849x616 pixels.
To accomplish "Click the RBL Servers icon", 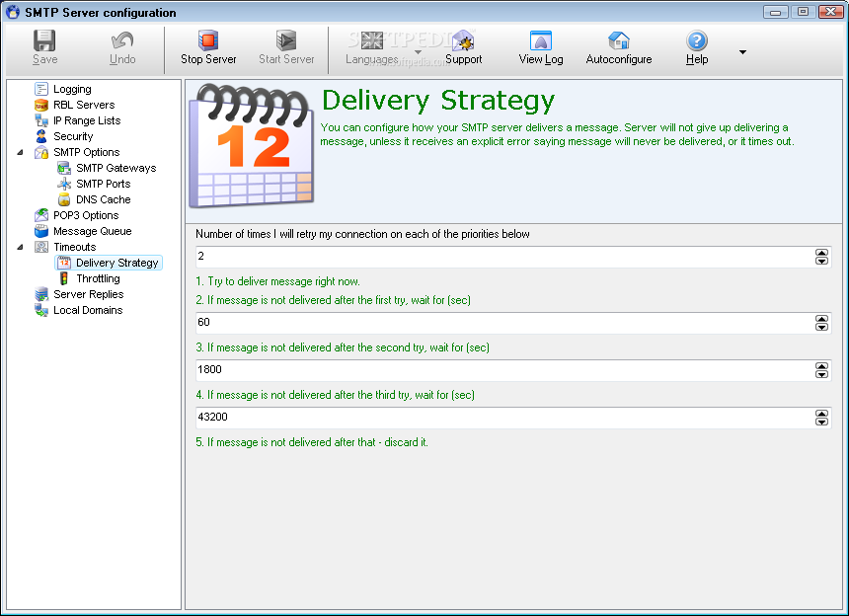I will [41, 105].
